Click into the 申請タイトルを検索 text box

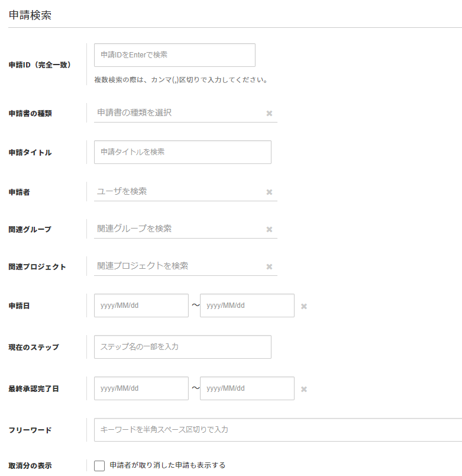[182, 152]
